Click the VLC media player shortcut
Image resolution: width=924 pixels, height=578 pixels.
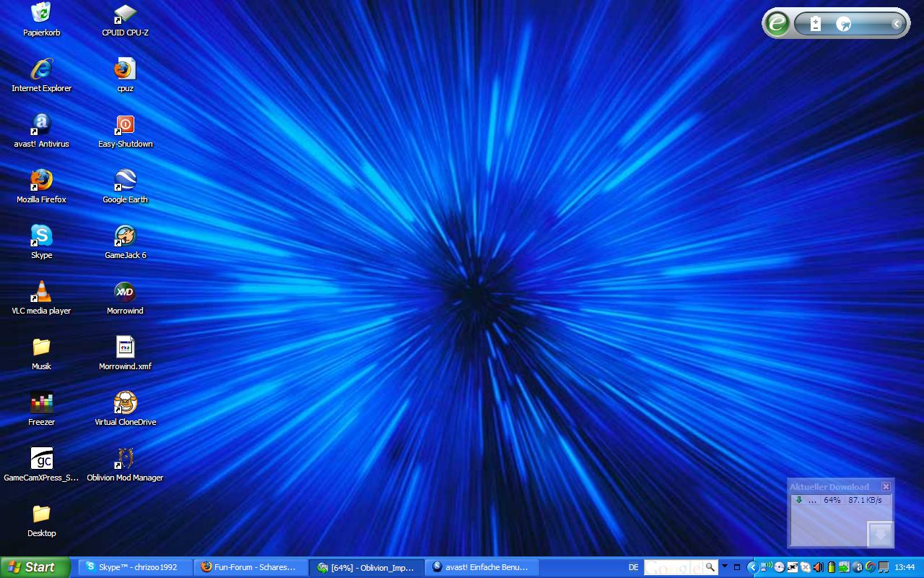(41, 292)
